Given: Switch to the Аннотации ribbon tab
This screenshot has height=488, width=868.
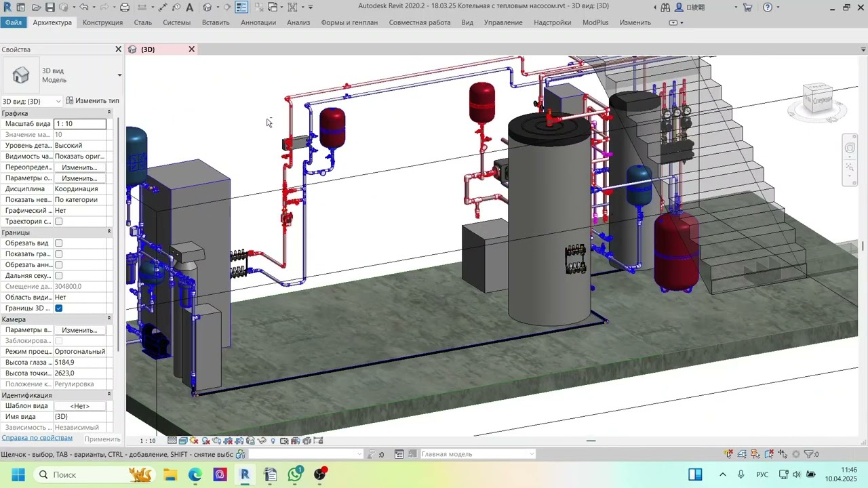Looking at the screenshot, I should (x=258, y=22).
